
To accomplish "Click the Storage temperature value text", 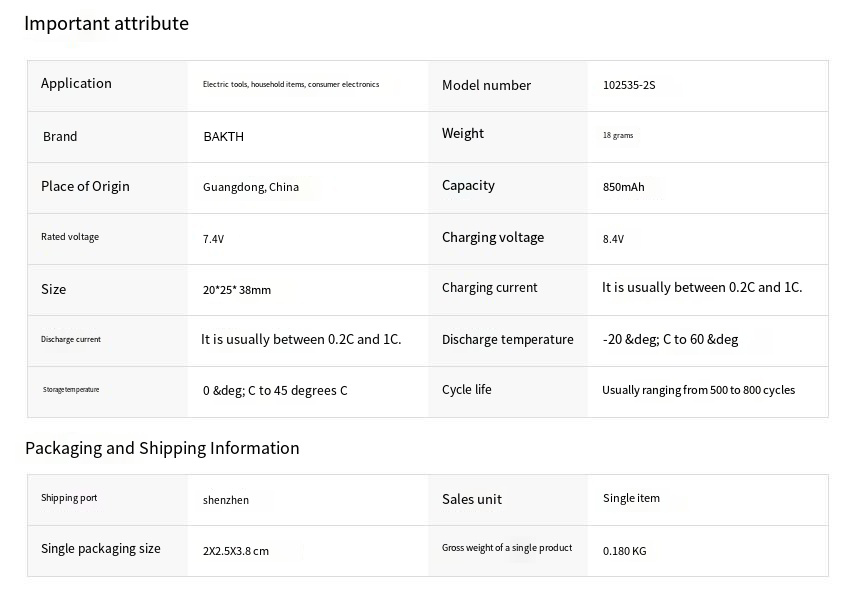I will pos(275,391).
